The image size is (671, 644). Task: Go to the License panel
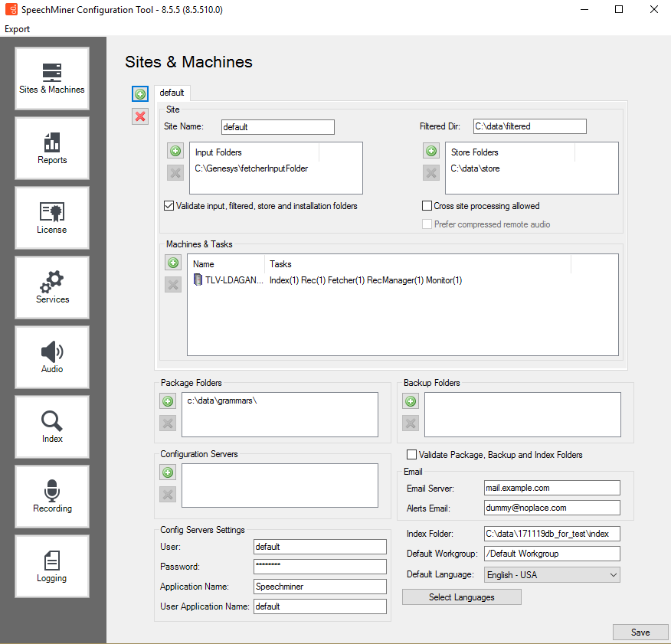click(52, 217)
